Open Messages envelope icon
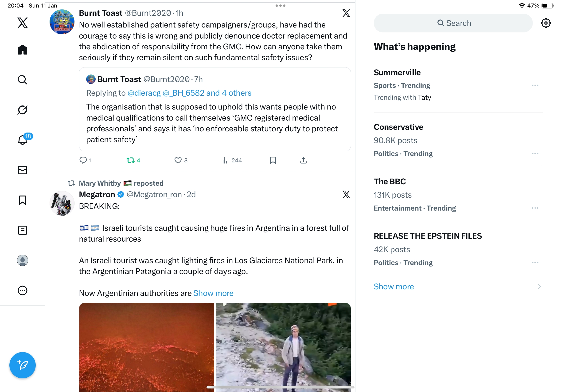Screen dimensions: 561x392 (x=23, y=170)
